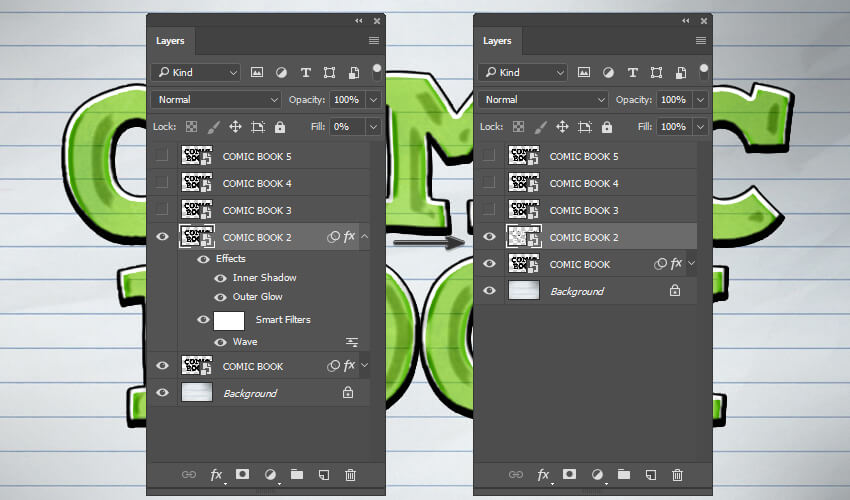The height and width of the screenshot is (500, 850).
Task: Click Fill value field in left panel
Action: 347,127
